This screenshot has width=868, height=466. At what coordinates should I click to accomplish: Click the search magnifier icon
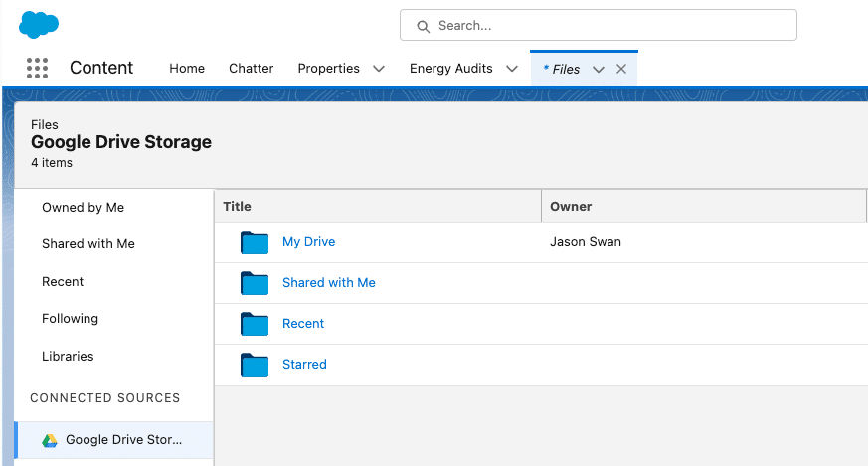pyautogui.click(x=424, y=26)
